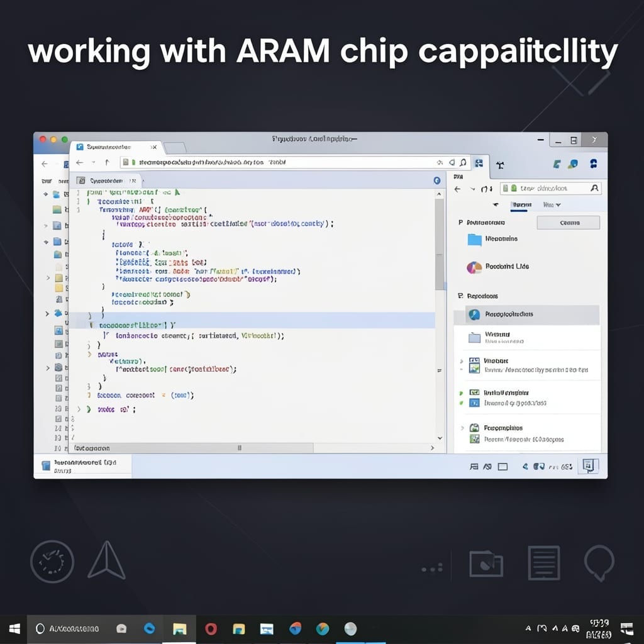
Task: Expand the sidebar tree node beside the blue cloud icon
Action: [47, 314]
